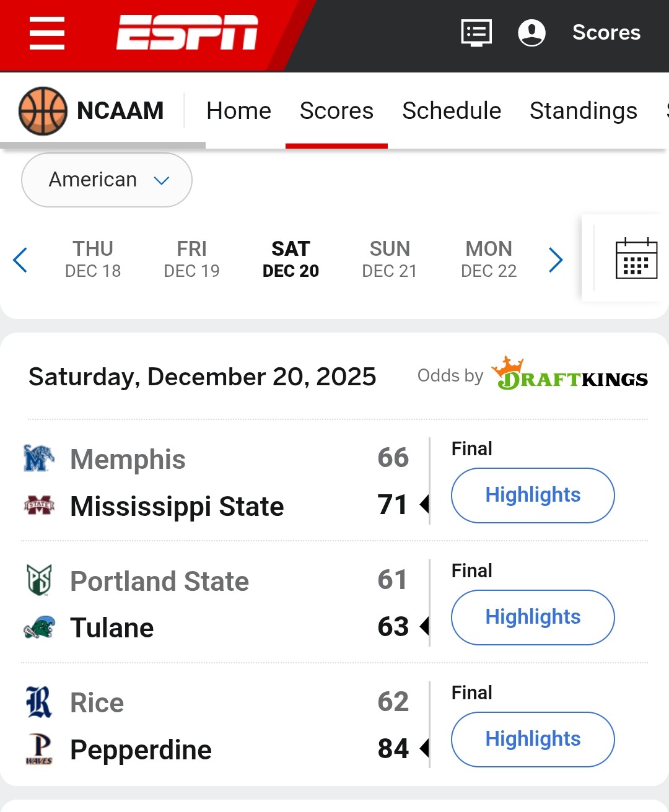Expand the American conference dropdown

pos(107,180)
